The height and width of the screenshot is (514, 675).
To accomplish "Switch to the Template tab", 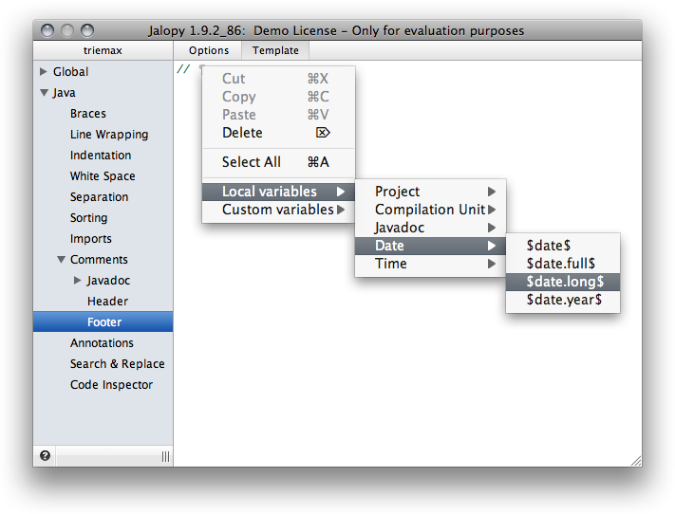I will (x=276, y=51).
